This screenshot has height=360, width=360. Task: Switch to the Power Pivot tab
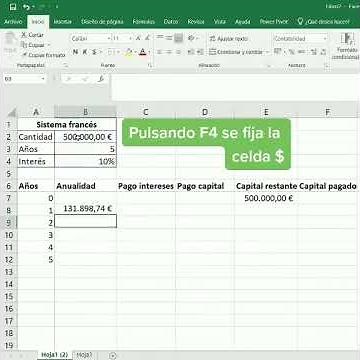[x=274, y=22]
